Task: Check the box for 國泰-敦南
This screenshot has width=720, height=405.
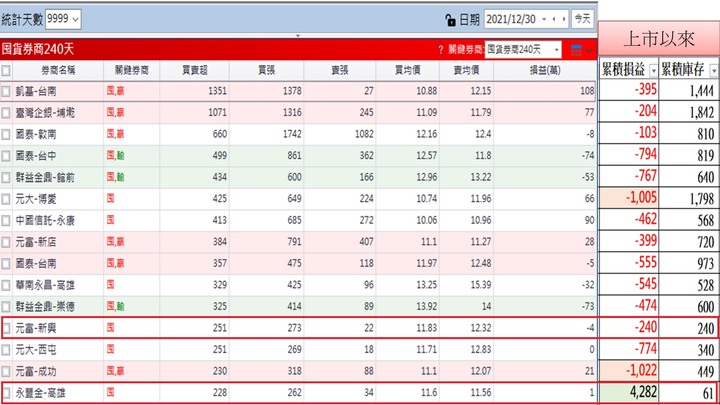Action: (6, 135)
